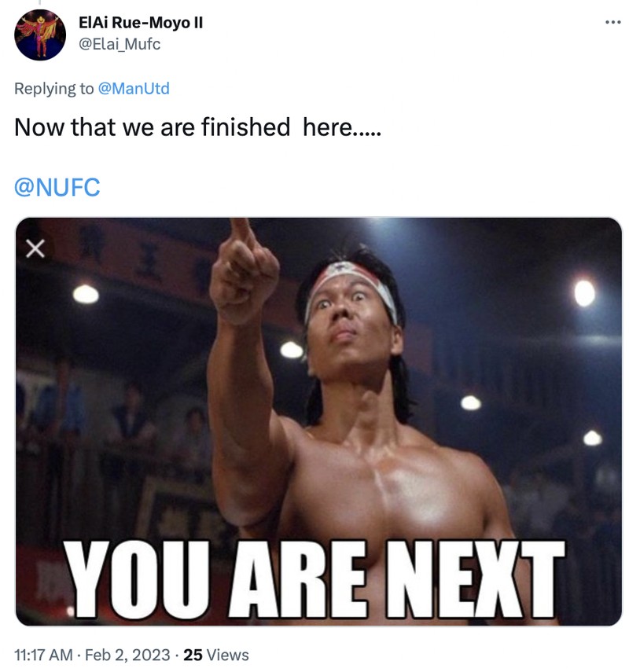
Task: Click the man's white headband
Action: pos(349,283)
